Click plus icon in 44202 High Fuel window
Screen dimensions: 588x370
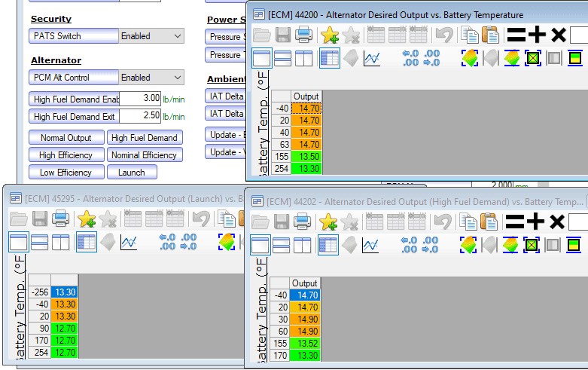point(535,222)
